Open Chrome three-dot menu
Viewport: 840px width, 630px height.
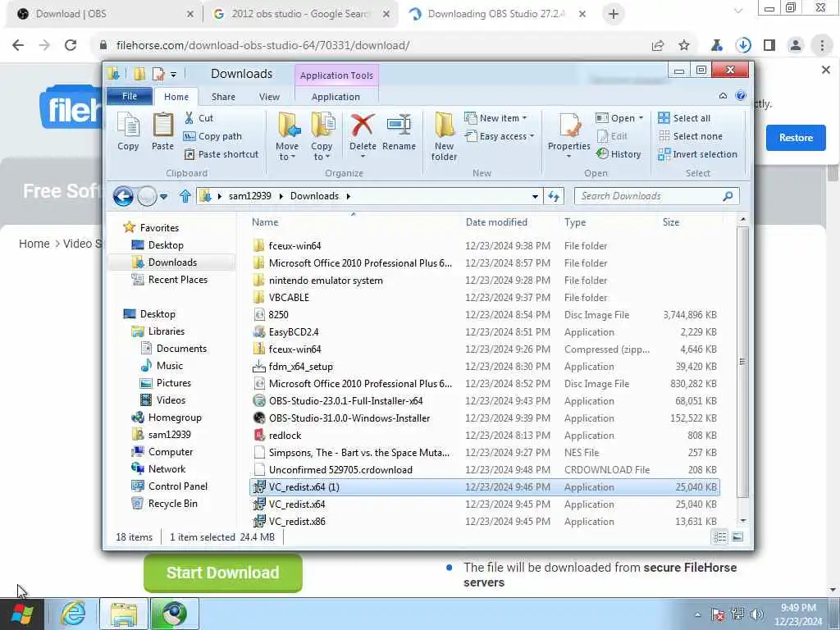822,46
